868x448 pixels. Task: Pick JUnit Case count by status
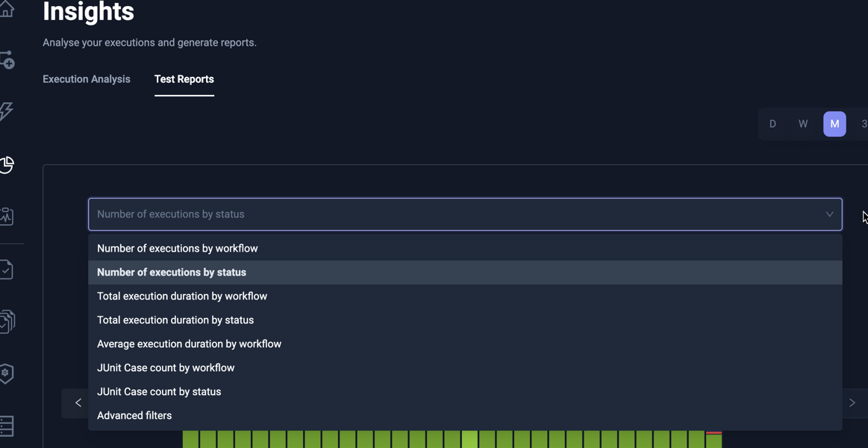point(465,391)
